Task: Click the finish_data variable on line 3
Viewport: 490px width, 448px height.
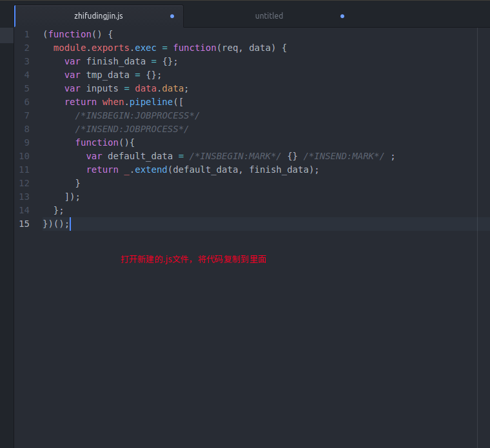Action: click(x=116, y=61)
